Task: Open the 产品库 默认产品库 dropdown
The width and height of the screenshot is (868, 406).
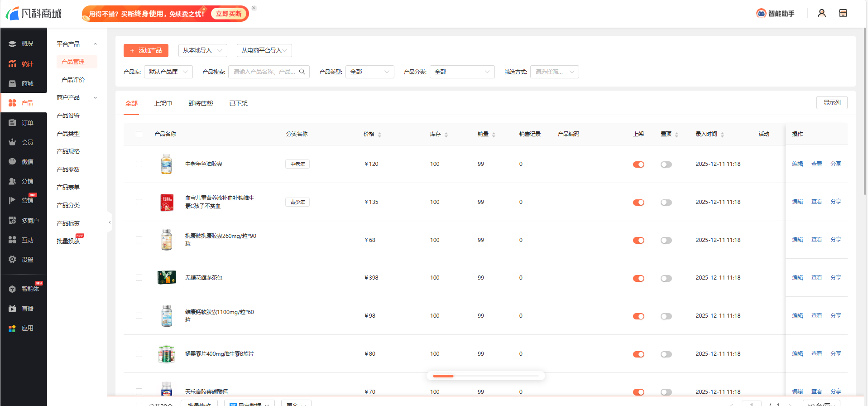Action: click(x=168, y=72)
